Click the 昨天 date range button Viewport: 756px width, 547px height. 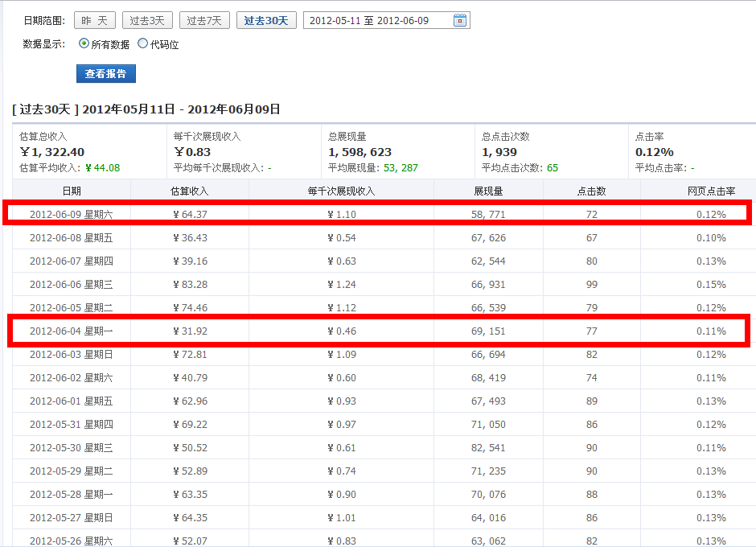coord(95,20)
